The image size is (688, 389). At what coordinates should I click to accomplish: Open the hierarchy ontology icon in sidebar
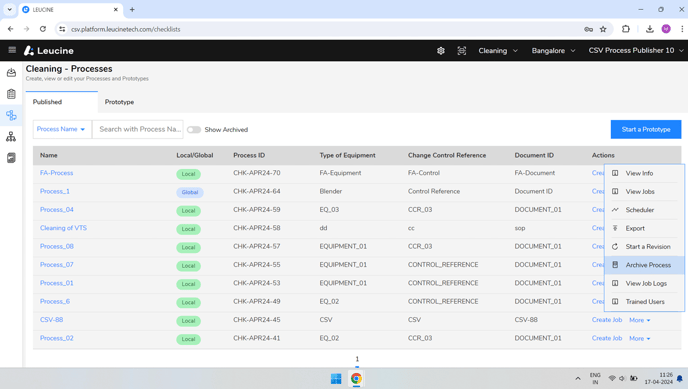point(11,136)
